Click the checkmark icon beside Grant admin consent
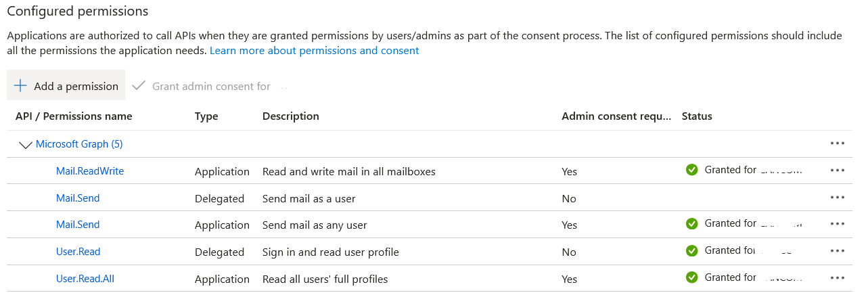 point(139,86)
